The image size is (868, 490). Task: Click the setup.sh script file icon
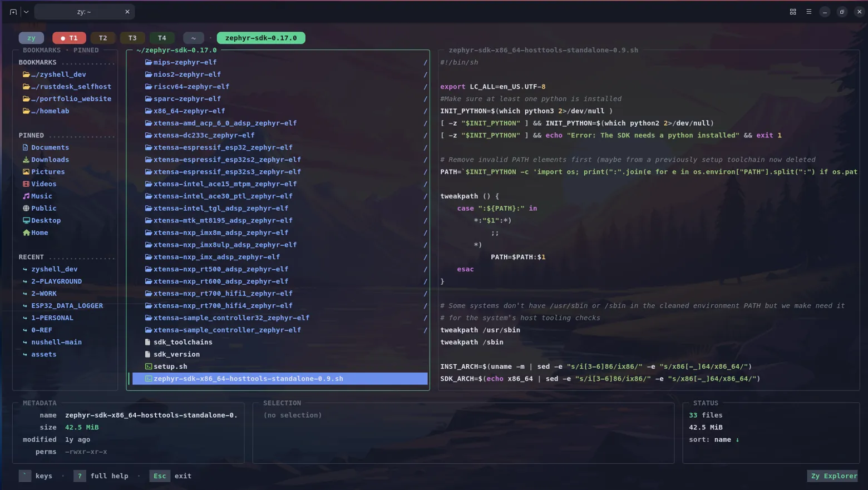click(148, 367)
